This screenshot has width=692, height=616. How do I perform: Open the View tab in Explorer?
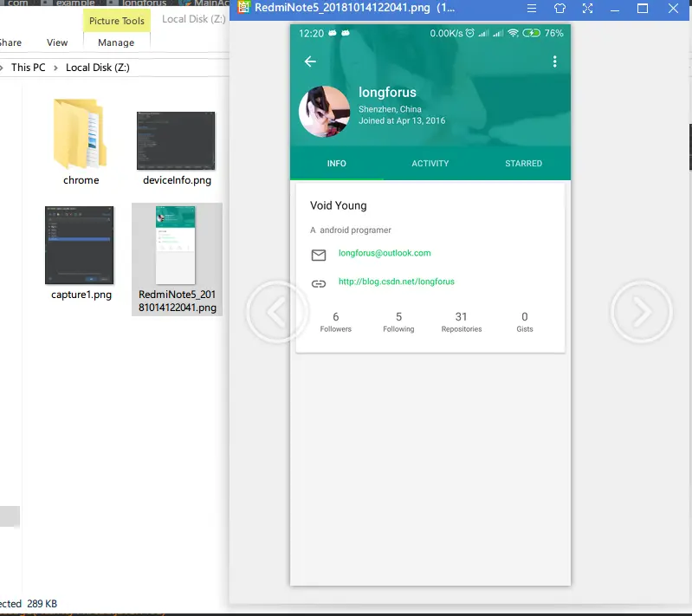57,42
